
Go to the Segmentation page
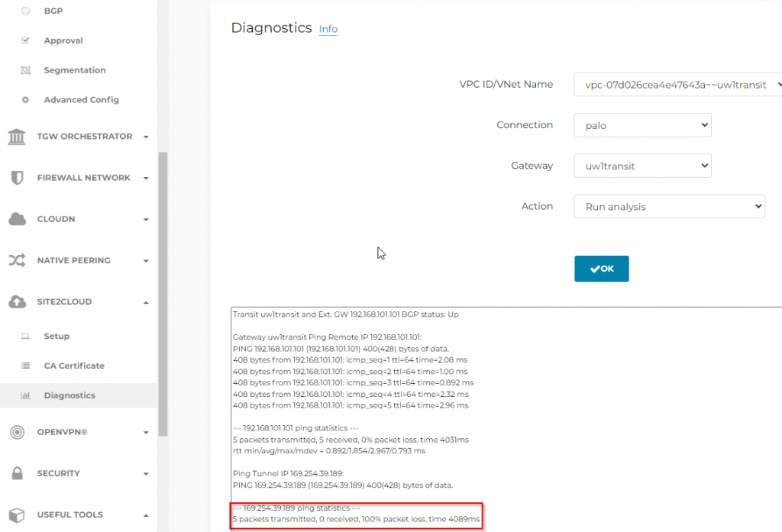(x=75, y=70)
